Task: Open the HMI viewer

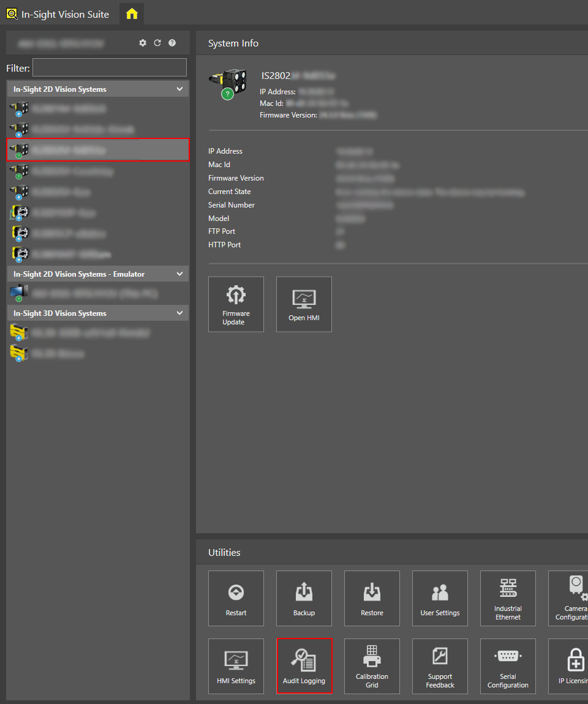Action: click(x=304, y=304)
